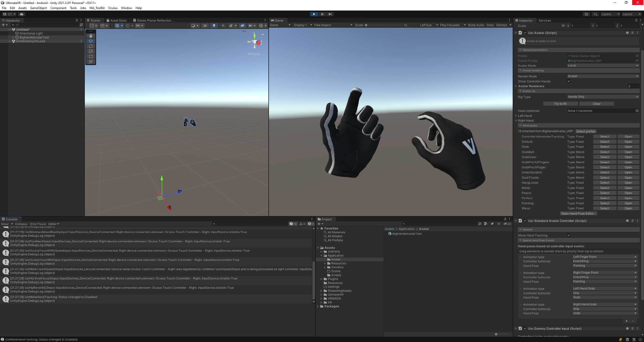Click the Open Hand Pose Editor button
This screenshot has height=342, width=644.
[578, 214]
